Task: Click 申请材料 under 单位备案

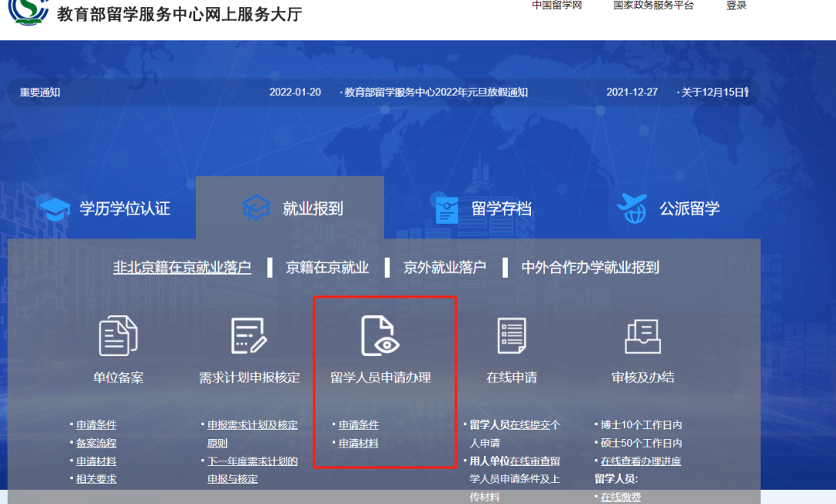Action: 96,461
